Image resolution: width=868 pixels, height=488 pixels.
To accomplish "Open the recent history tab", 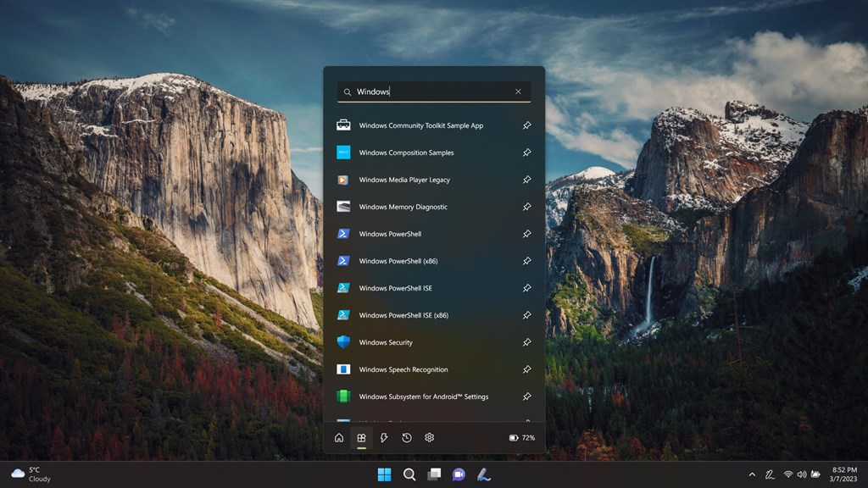I will tap(407, 438).
